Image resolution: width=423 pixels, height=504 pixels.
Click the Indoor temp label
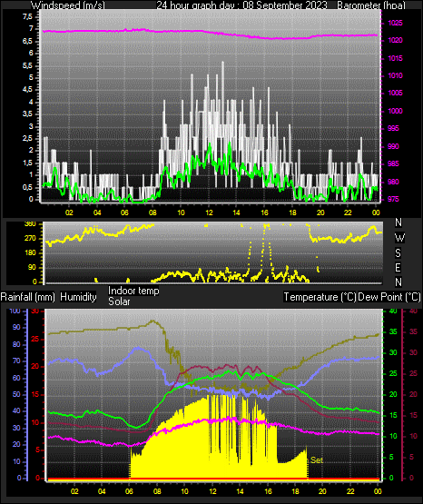click(133, 291)
